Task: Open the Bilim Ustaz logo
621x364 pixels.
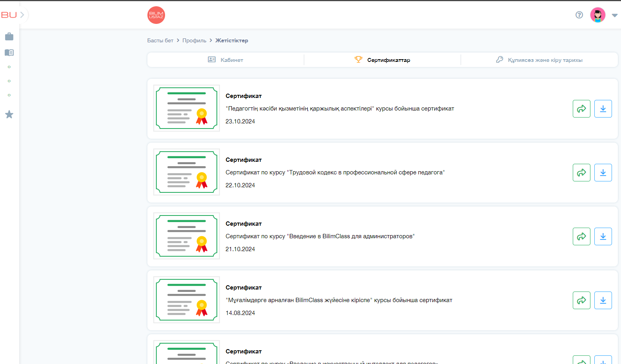Action: (x=156, y=15)
